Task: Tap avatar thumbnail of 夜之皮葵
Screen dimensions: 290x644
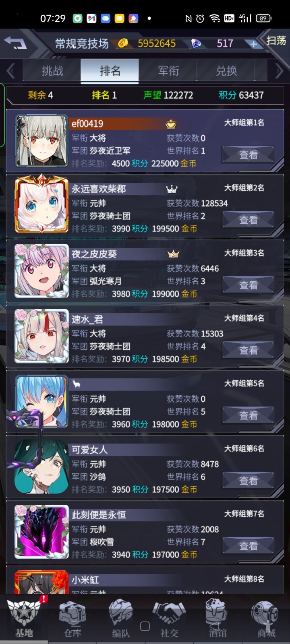Action: point(41,271)
